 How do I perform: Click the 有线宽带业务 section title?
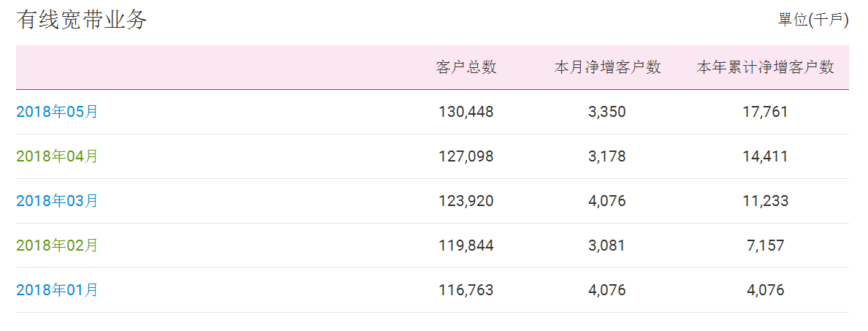click(x=82, y=20)
